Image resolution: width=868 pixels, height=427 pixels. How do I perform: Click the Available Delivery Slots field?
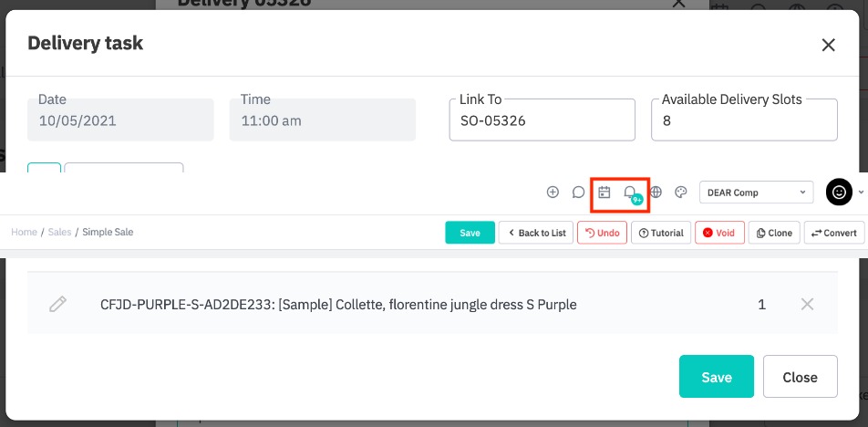(x=744, y=120)
